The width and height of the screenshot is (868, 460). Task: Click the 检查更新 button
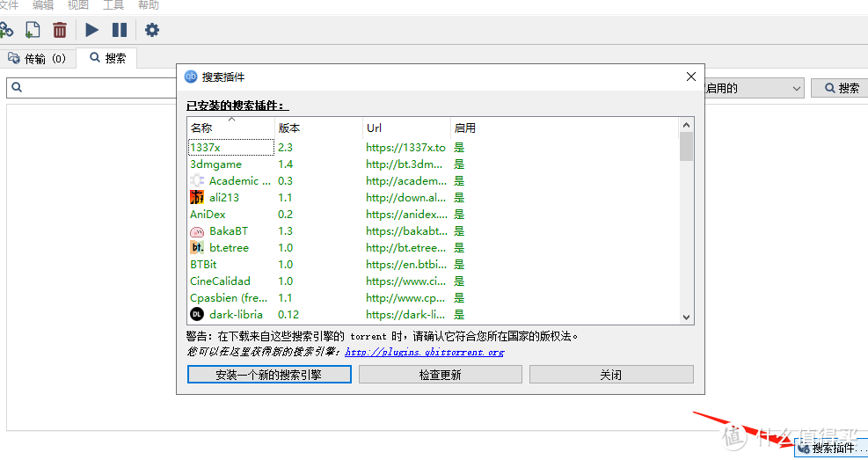(x=440, y=375)
